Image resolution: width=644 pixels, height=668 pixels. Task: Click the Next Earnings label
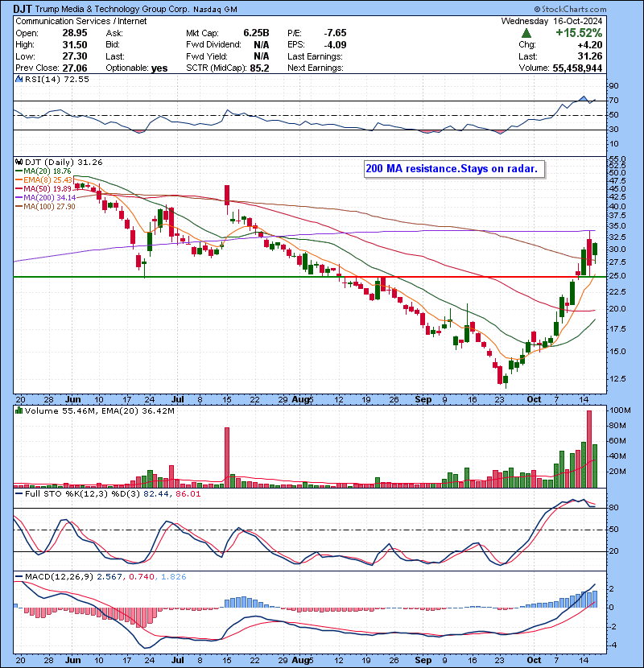(x=316, y=68)
